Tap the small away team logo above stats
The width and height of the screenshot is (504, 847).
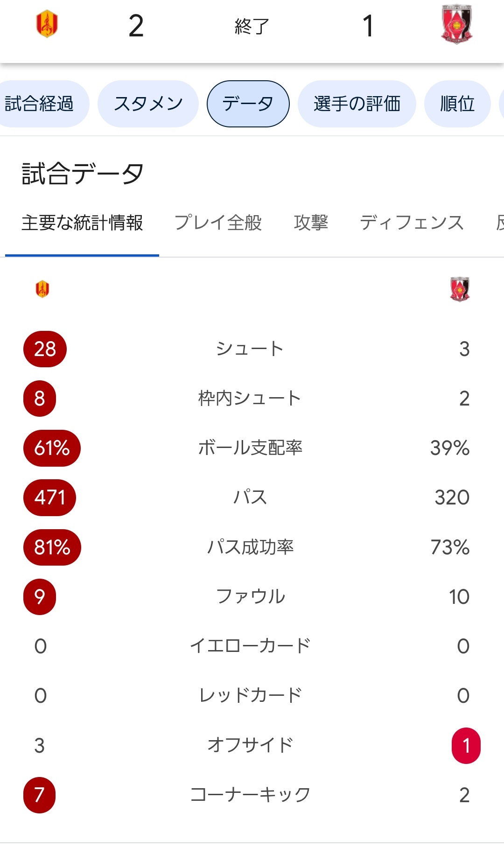[x=460, y=289]
